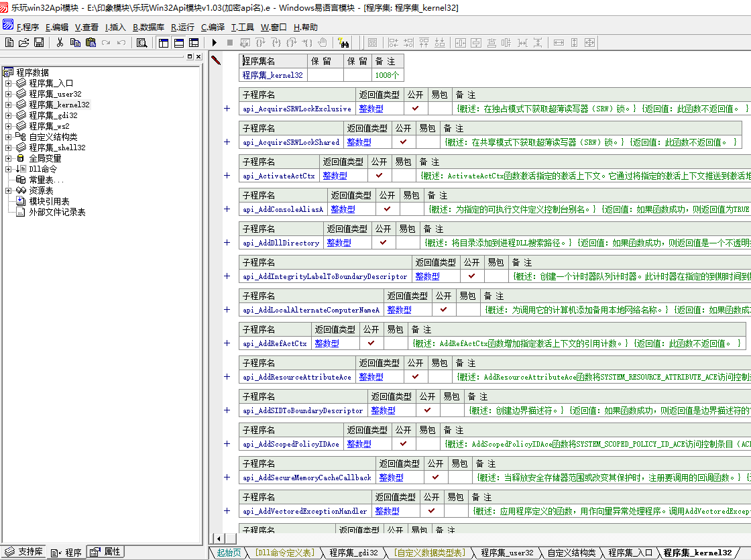The width and height of the screenshot is (751, 560).
Task: Click the Paste clipboard icon
Action: click(x=91, y=42)
